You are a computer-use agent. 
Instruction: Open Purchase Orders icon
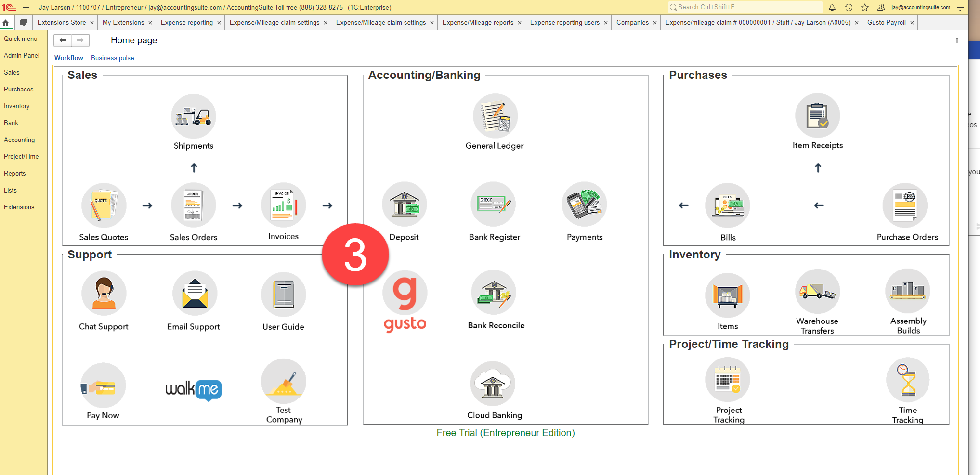(x=905, y=205)
